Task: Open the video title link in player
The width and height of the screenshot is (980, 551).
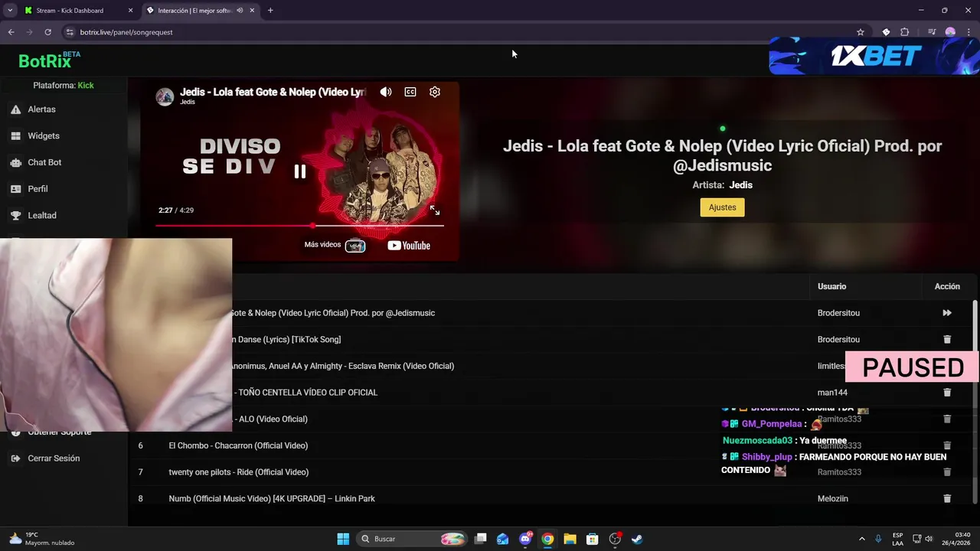Action: click(273, 92)
